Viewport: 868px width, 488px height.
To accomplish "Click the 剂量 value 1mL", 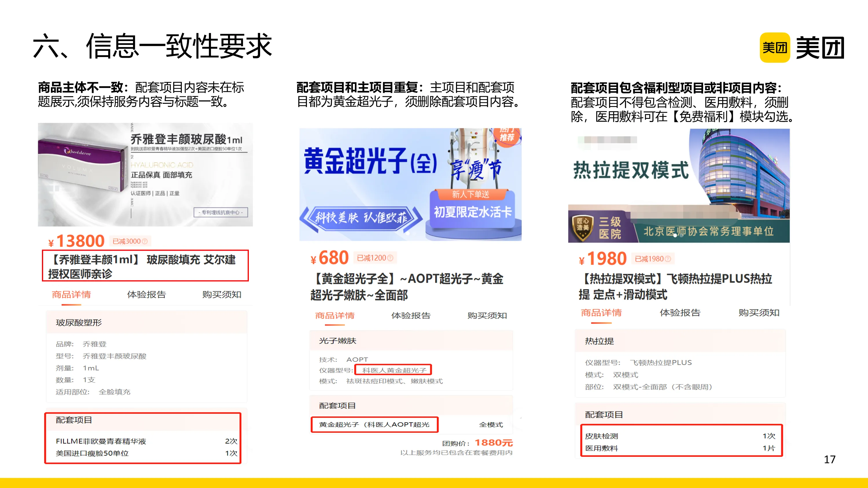I will pos(91,368).
